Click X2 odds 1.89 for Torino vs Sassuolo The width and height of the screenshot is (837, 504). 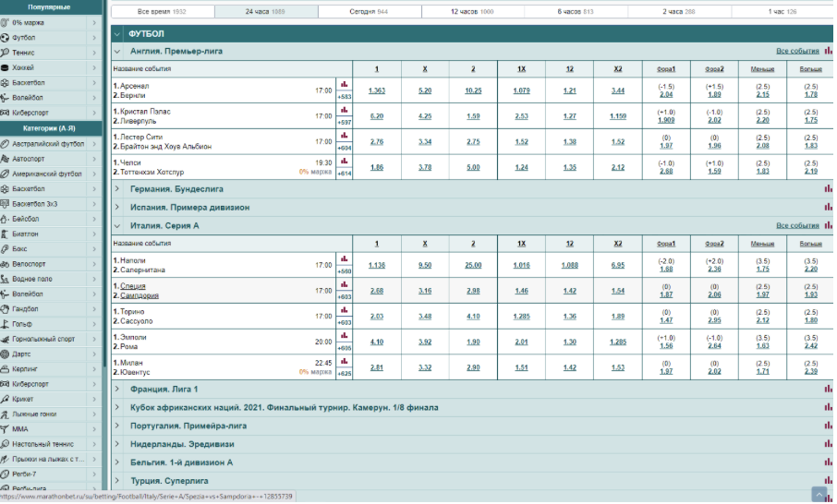tap(618, 317)
